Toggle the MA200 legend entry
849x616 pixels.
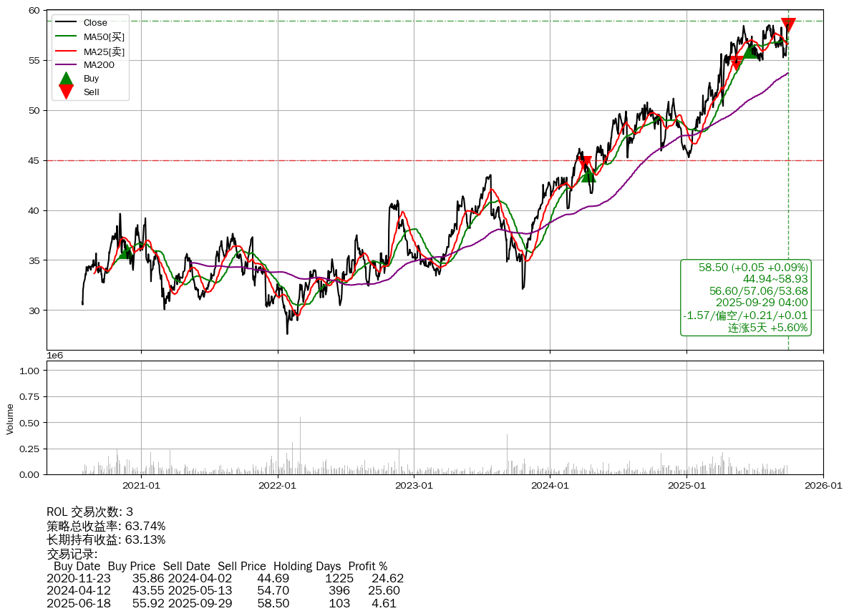tap(99, 64)
